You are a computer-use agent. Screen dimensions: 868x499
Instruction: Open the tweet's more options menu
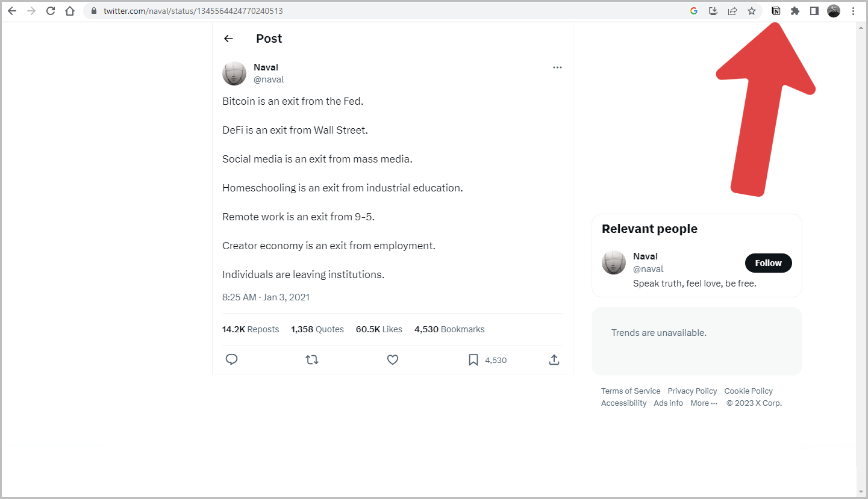tap(557, 67)
